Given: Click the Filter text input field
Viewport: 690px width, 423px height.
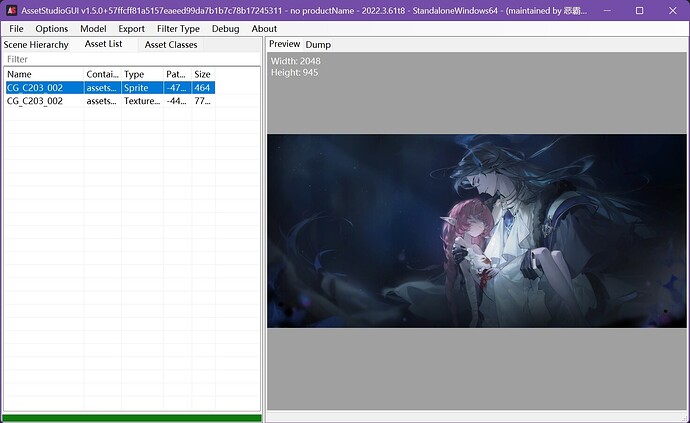Looking at the screenshot, I should [130, 60].
